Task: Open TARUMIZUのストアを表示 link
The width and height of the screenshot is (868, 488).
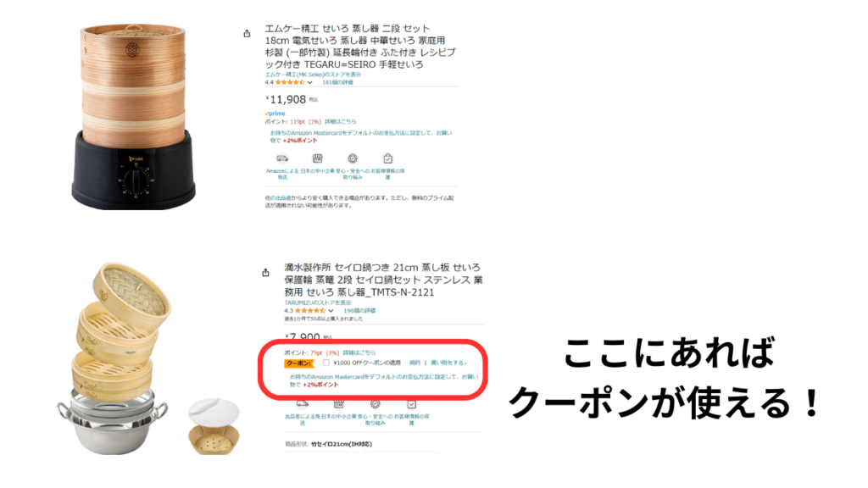Action: [318, 302]
